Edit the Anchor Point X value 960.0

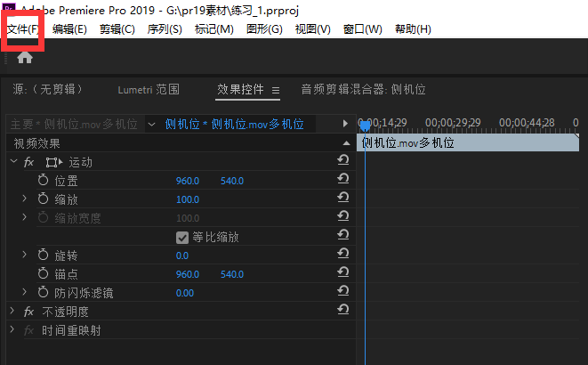(188, 274)
